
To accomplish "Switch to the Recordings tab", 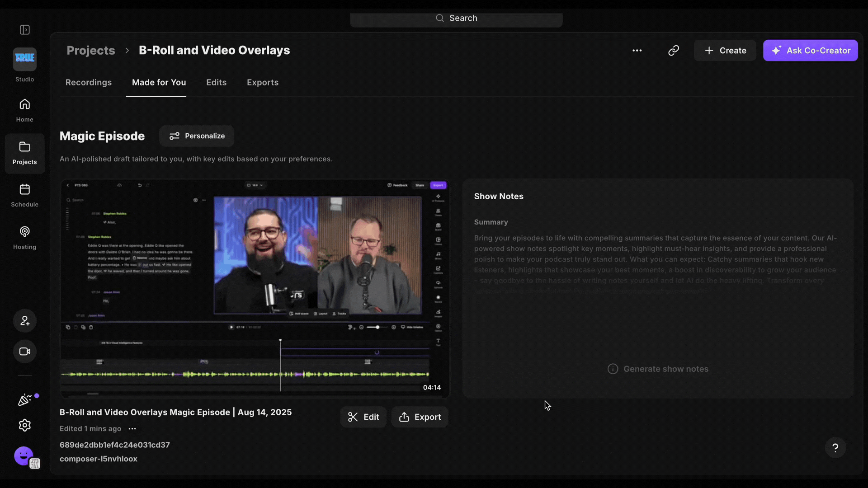I will click(89, 83).
